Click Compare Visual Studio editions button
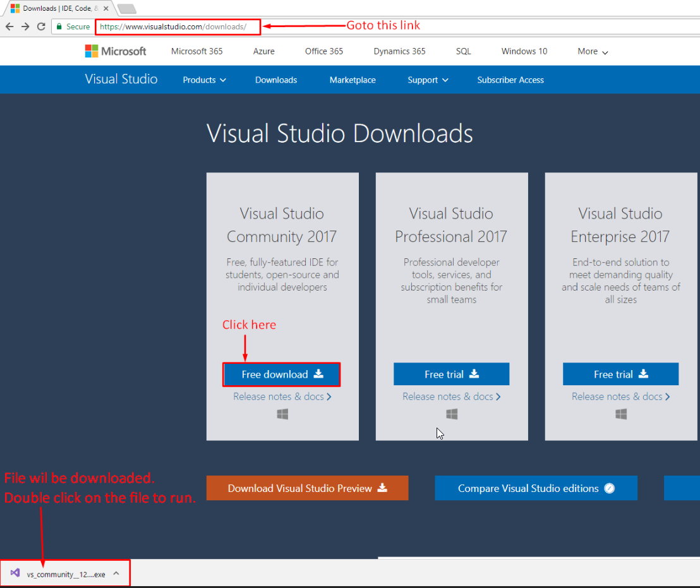Viewport: 700px width, 588px height. [x=536, y=488]
